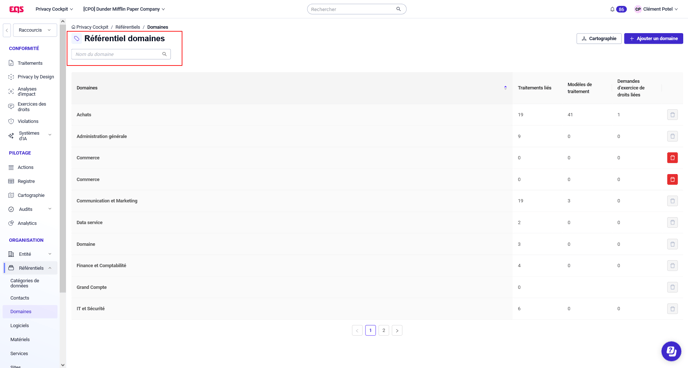The height and width of the screenshot is (368, 688).
Task: Click the EQS logo
Action: [x=17, y=9]
